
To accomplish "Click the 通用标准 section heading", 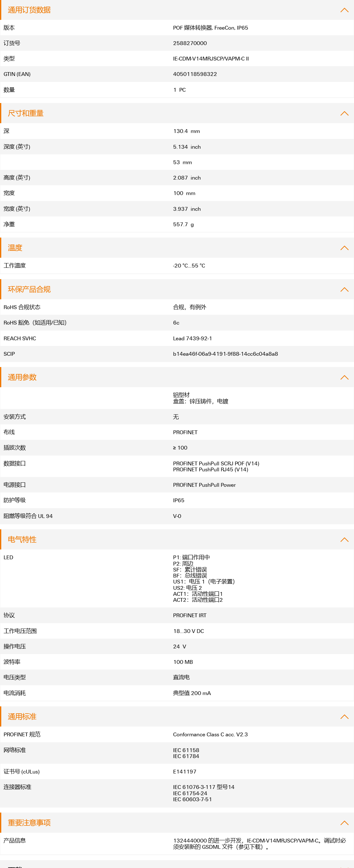I will (x=22, y=716).
